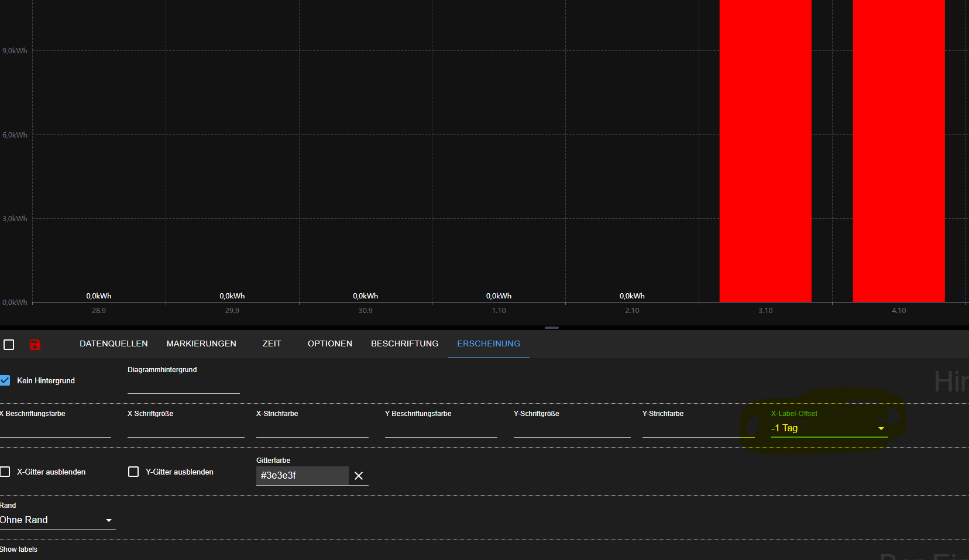
Task: Go to the ZEIT tab
Action: (272, 343)
